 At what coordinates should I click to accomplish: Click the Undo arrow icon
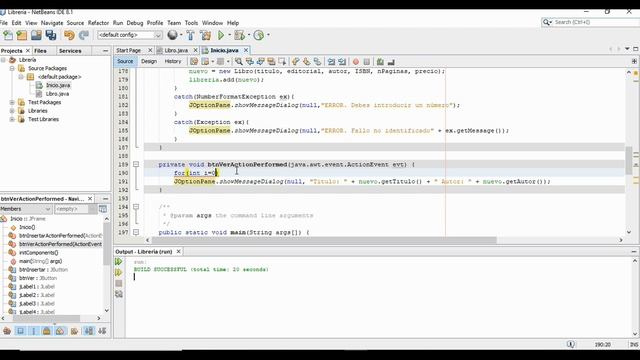pos(69,36)
